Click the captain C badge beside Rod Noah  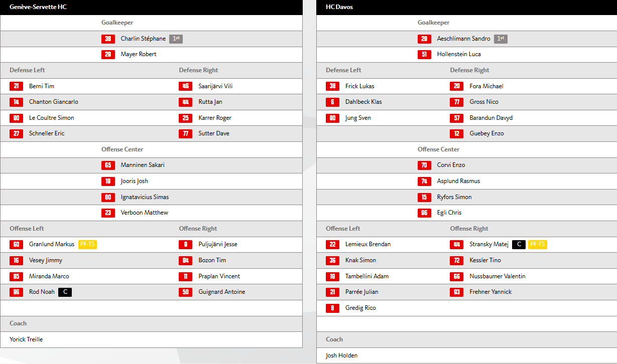click(65, 292)
